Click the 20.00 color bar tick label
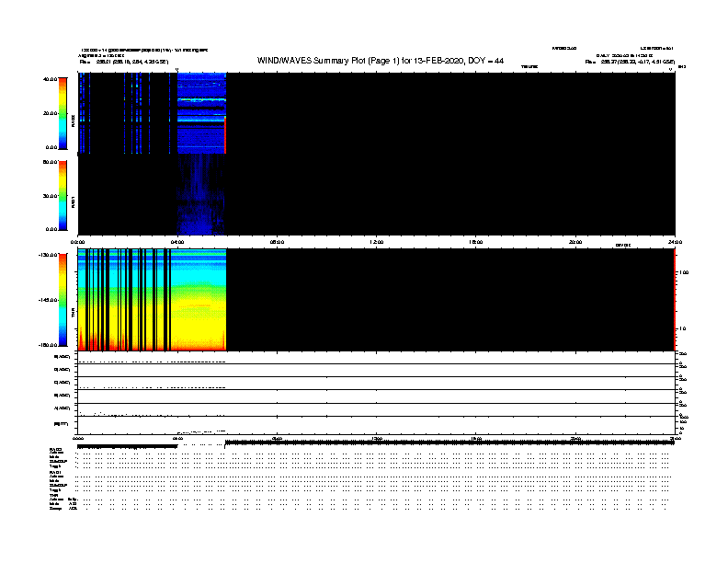The width and height of the screenshot is (728, 563). (x=51, y=113)
